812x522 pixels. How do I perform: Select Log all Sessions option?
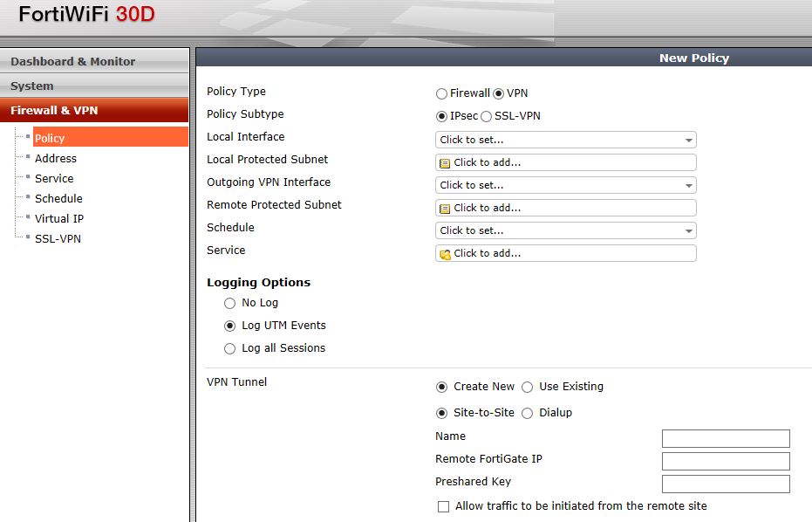229,349
